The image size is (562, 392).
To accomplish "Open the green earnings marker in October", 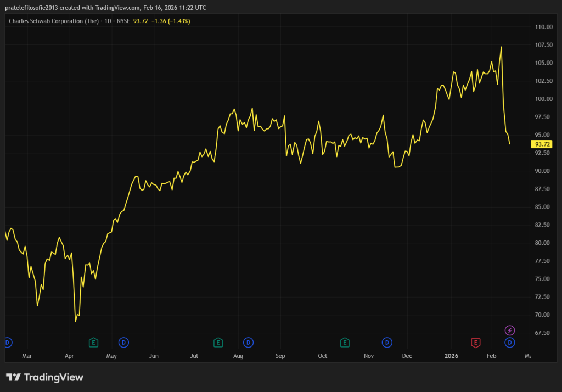I will [345, 343].
